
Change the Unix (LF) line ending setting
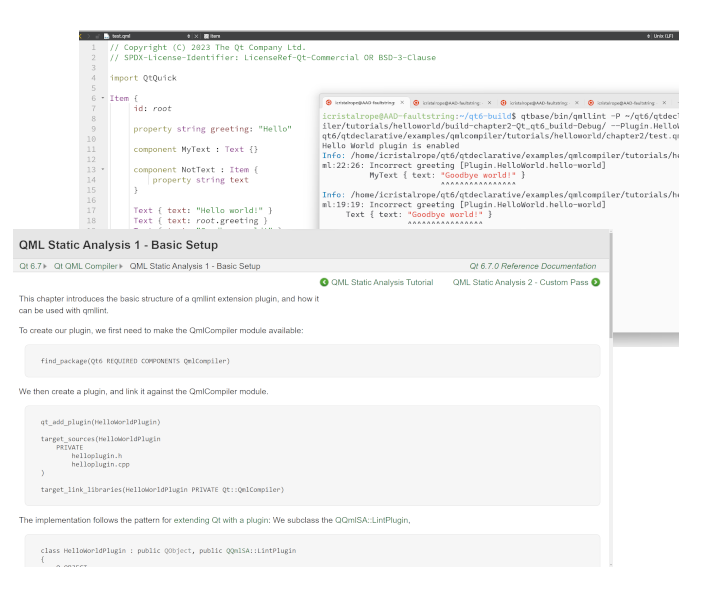[663, 36]
